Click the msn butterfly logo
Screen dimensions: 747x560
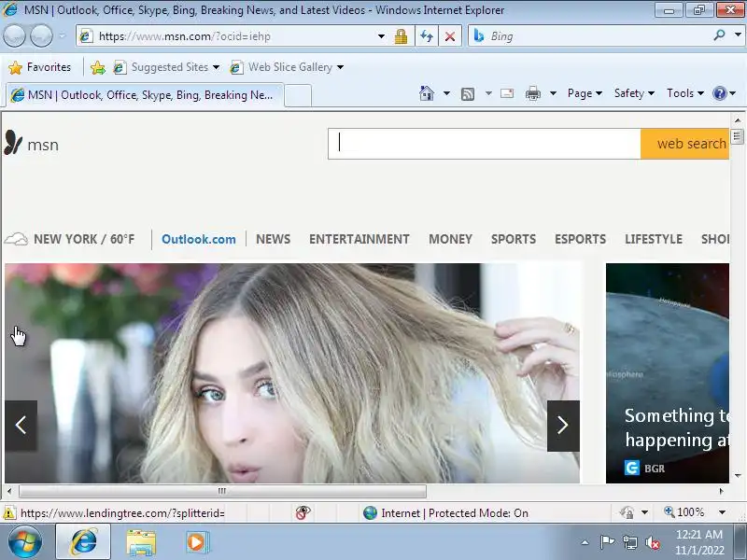[x=32, y=144]
